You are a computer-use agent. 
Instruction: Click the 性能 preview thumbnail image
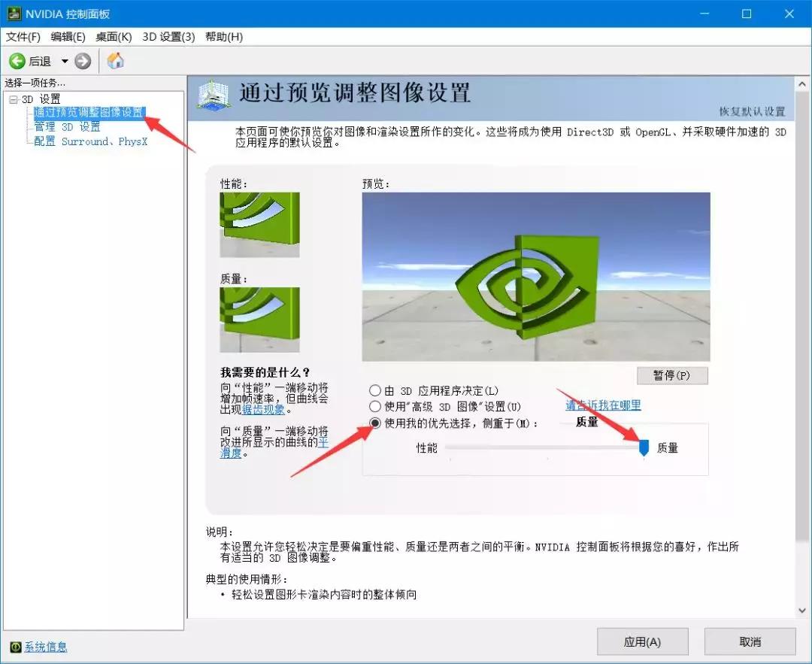click(259, 226)
